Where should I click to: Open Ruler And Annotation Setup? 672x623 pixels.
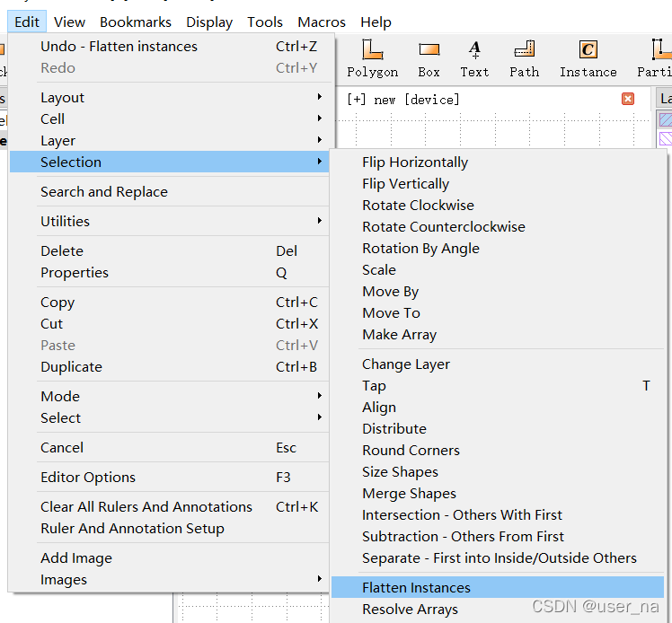(x=169, y=529)
